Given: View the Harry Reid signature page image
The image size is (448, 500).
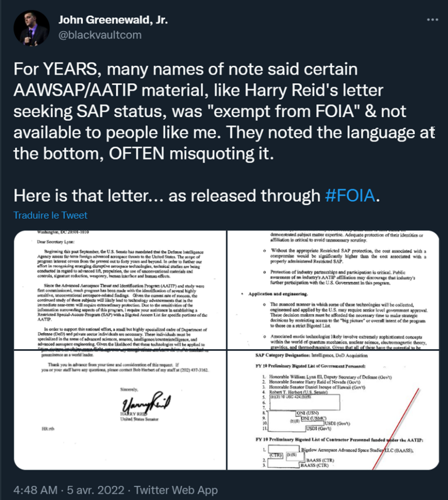Looking at the screenshot, I should [120, 410].
